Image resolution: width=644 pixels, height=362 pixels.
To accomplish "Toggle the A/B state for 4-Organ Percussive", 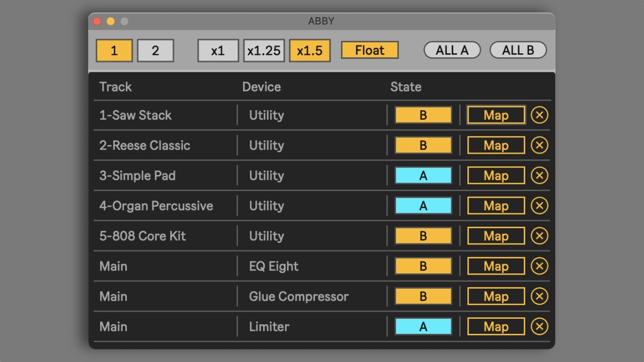I will pos(423,206).
